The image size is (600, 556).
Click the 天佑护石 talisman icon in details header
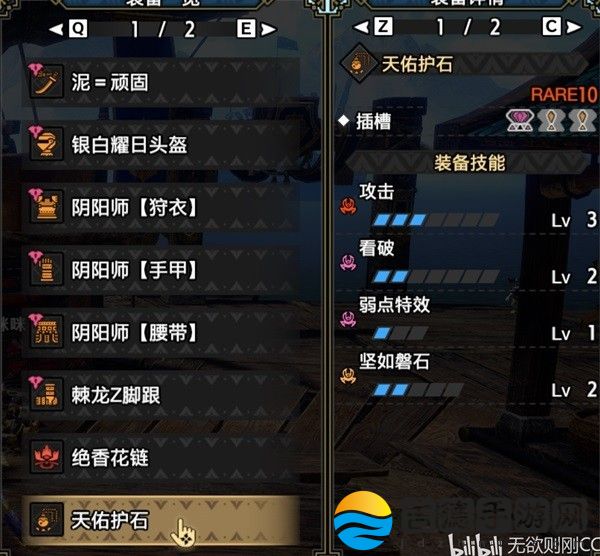click(359, 63)
